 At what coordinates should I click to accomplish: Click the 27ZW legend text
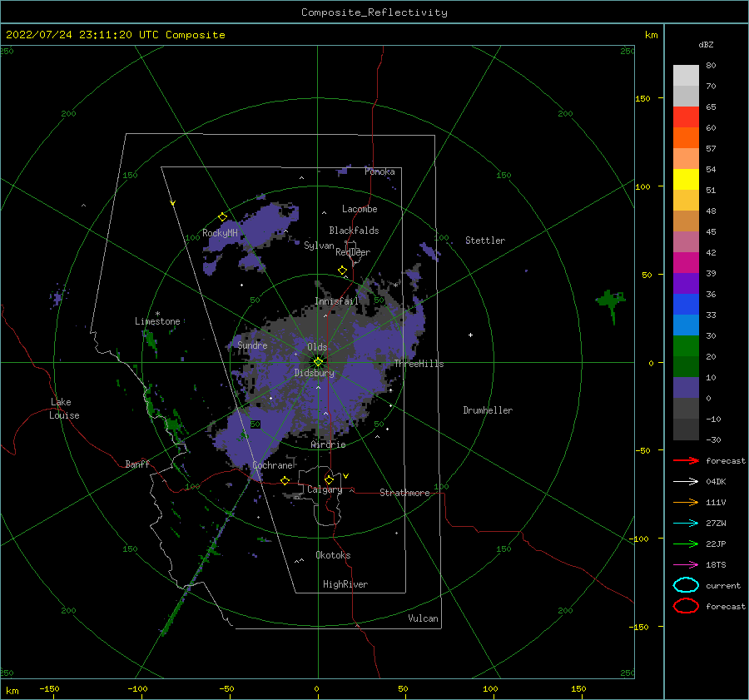click(716, 524)
